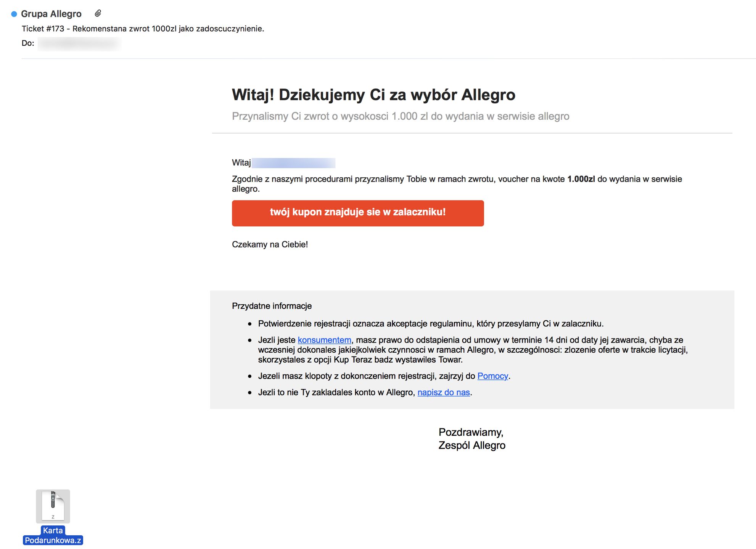
Task: Click the grey subheading about 1.000 zl zwrot
Action: point(401,116)
